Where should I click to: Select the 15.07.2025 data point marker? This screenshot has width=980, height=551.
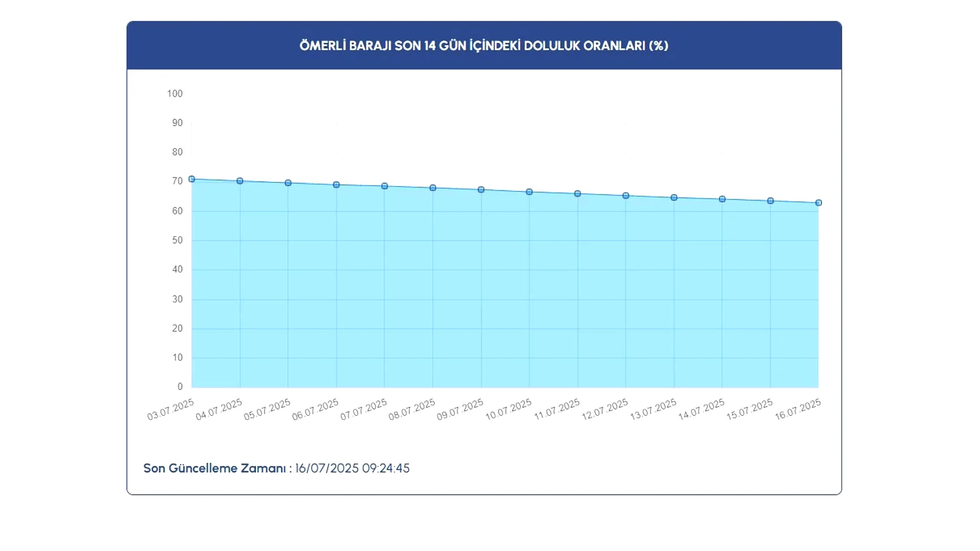pyautogui.click(x=771, y=201)
